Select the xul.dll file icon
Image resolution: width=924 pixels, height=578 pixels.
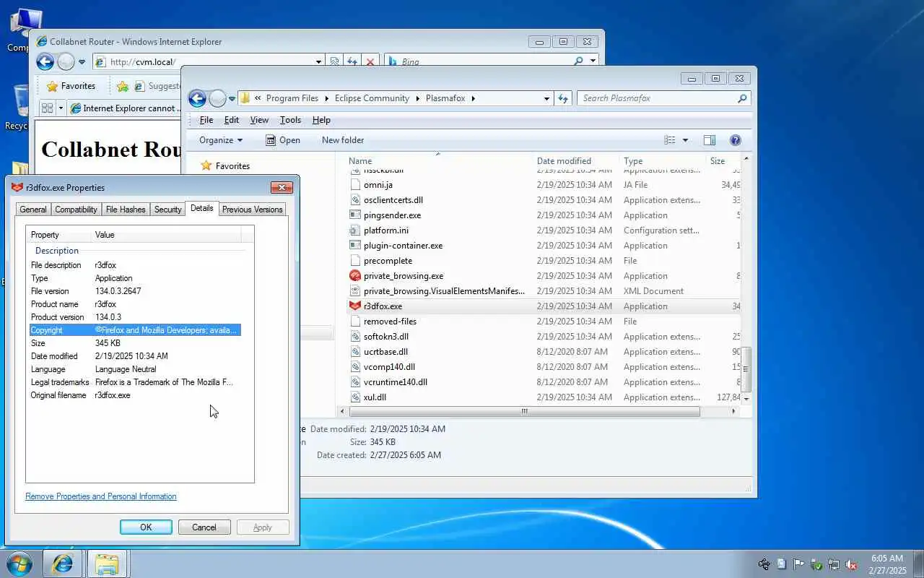pos(354,397)
